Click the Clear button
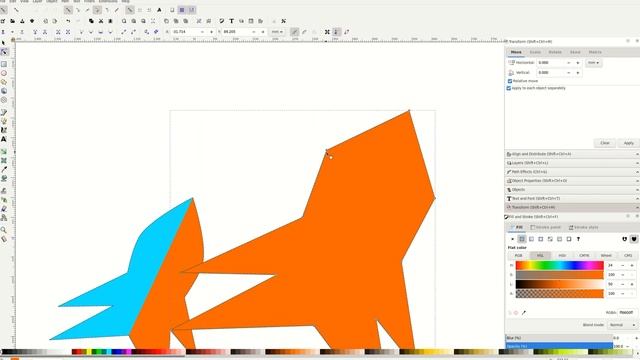Screen dimensions: 640x360 click(605, 143)
